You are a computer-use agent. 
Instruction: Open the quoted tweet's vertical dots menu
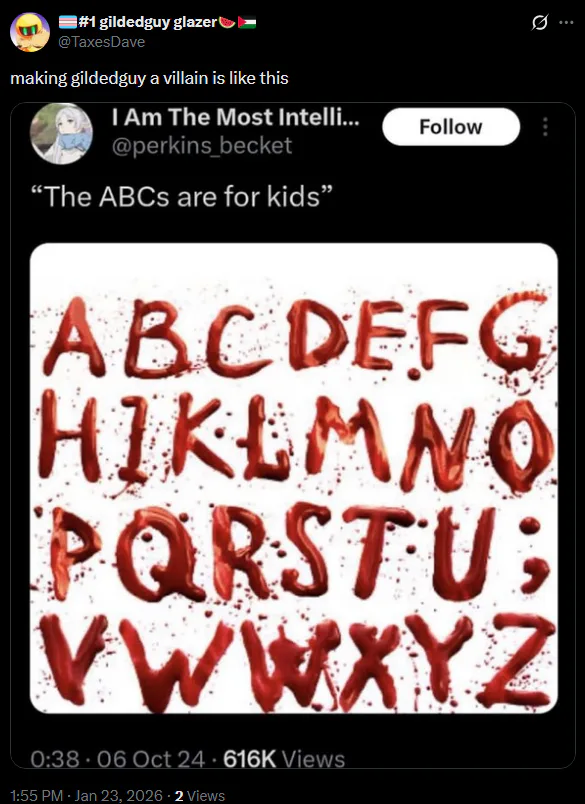pyautogui.click(x=545, y=127)
